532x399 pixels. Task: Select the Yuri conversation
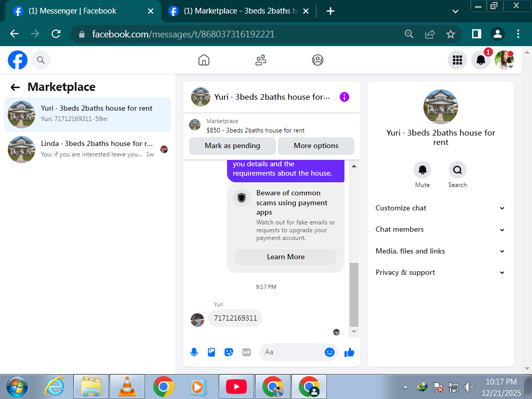tap(87, 114)
